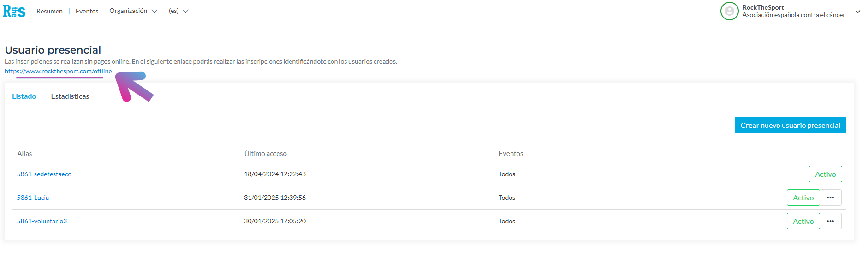
Task: Open the 5861-voluntario3 alias link
Action: coord(42,221)
